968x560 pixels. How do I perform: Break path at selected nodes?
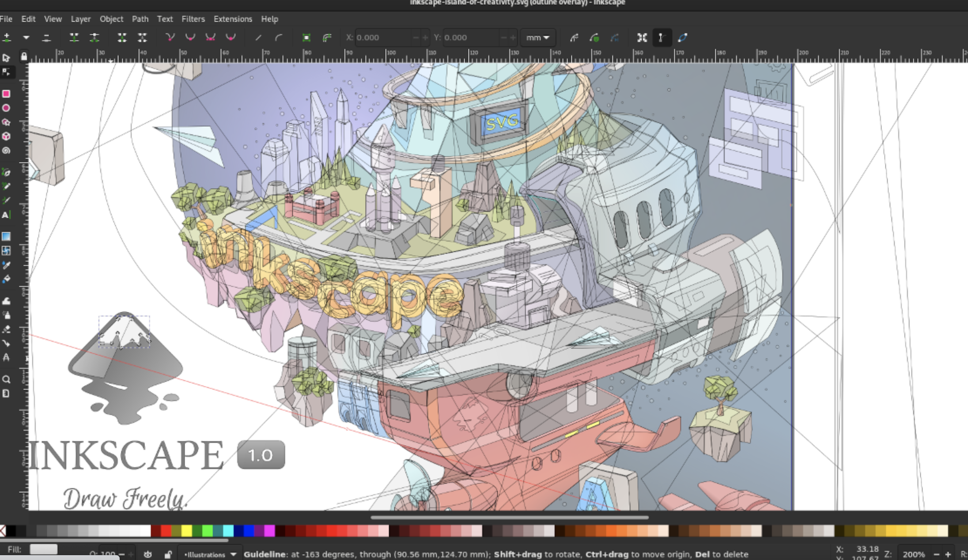pos(94,38)
